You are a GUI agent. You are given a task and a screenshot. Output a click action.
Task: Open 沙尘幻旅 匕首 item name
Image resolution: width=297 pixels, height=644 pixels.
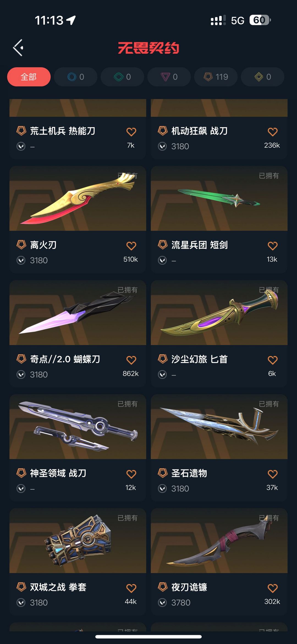click(x=199, y=359)
